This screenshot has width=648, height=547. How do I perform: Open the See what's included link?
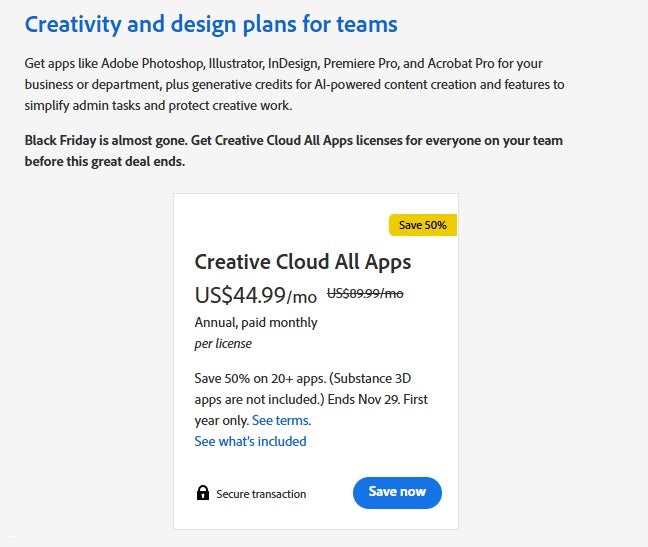pyautogui.click(x=250, y=441)
